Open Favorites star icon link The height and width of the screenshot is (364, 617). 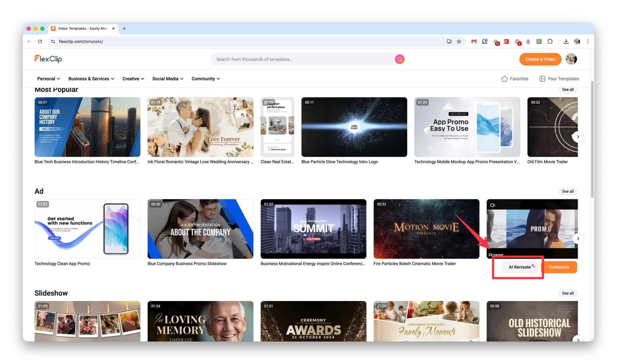504,79
